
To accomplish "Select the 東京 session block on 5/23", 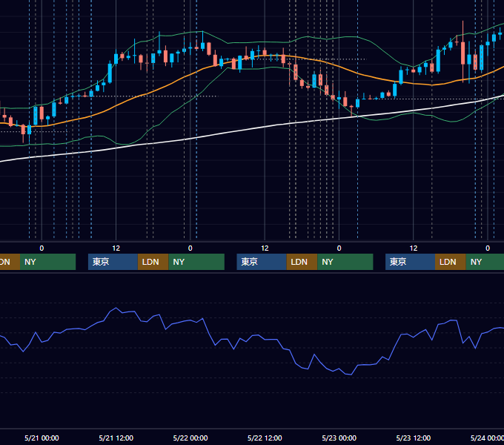I will [410, 262].
